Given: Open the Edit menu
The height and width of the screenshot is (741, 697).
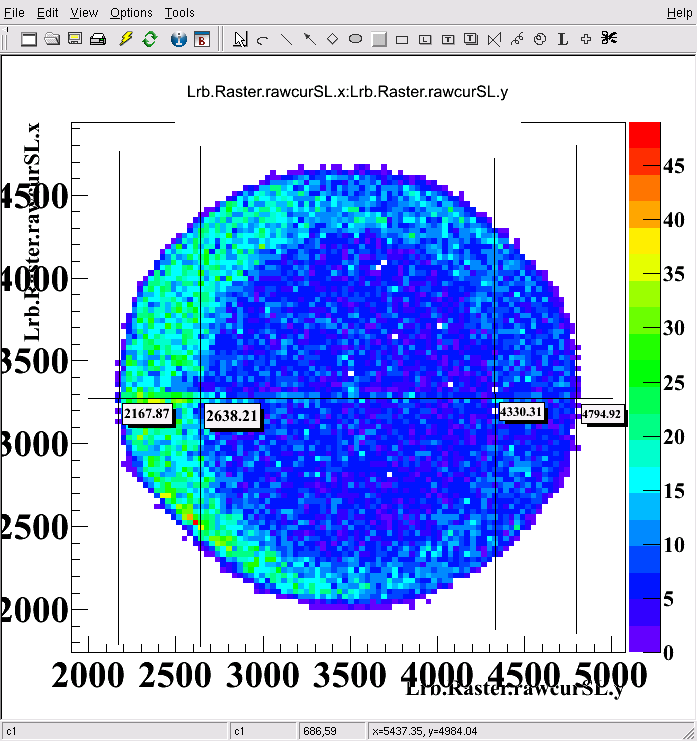Looking at the screenshot, I should click(48, 13).
